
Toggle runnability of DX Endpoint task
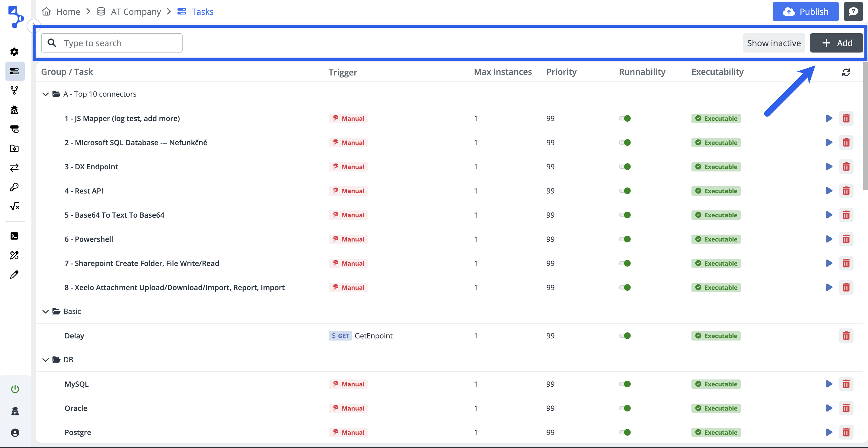click(x=625, y=167)
